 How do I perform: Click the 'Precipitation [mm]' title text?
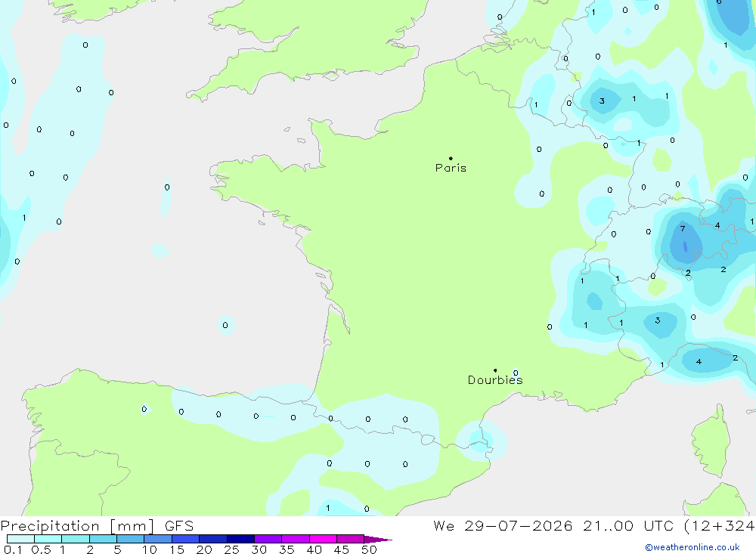pyautogui.click(x=78, y=526)
